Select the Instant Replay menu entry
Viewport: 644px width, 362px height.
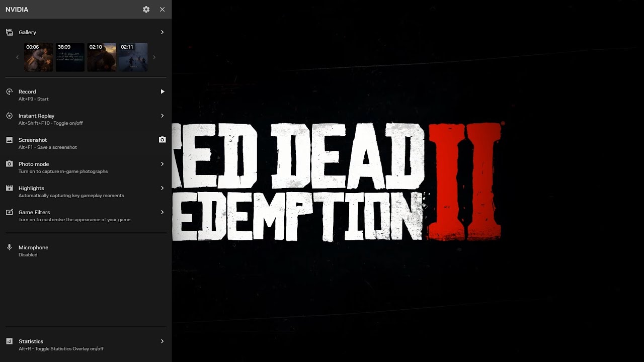point(36,116)
